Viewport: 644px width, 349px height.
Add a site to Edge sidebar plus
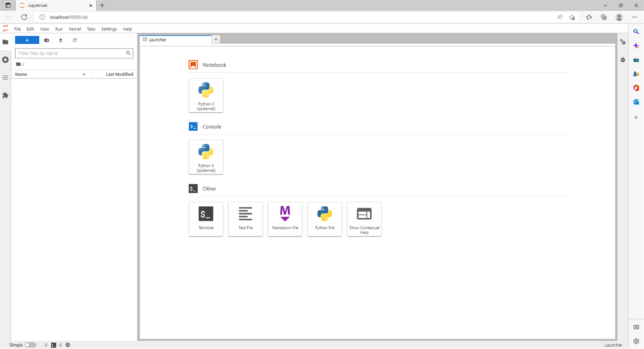pyautogui.click(x=636, y=117)
